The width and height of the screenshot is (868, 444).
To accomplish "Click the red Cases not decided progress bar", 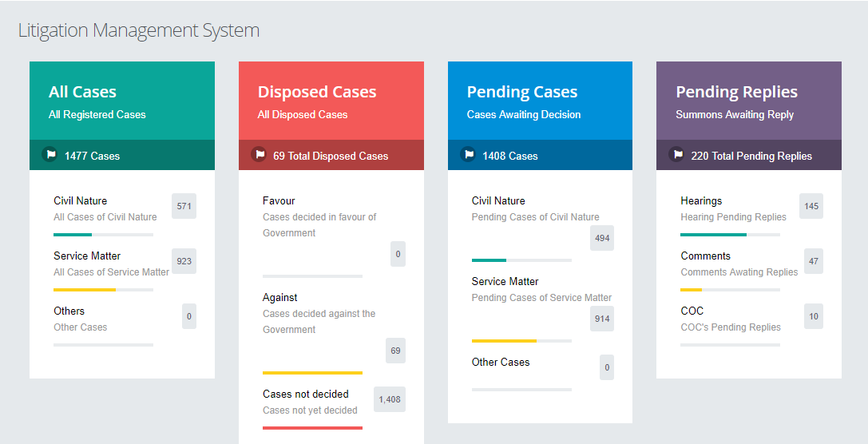I will (x=312, y=427).
